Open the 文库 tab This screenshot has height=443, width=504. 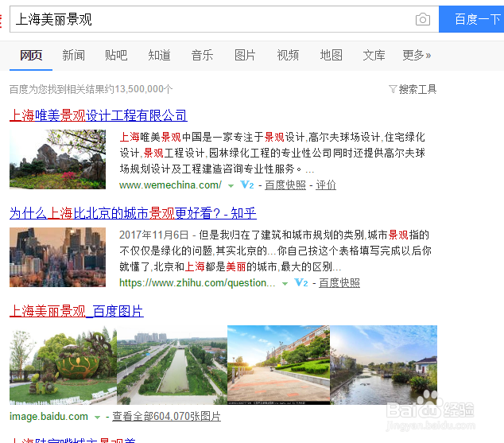tap(374, 56)
